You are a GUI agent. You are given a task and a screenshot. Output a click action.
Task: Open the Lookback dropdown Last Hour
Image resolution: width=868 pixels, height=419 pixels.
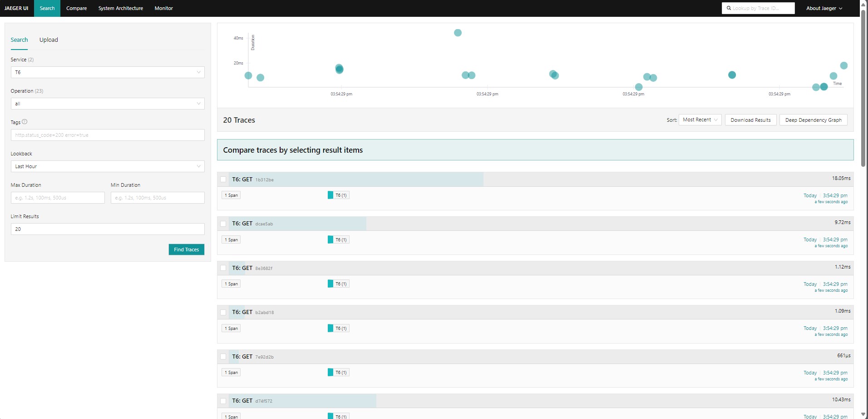tap(108, 166)
